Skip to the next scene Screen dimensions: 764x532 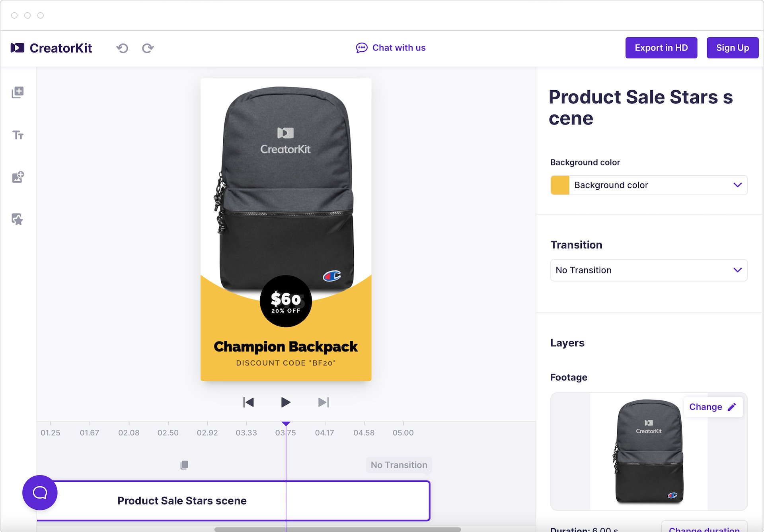coord(323,402)
